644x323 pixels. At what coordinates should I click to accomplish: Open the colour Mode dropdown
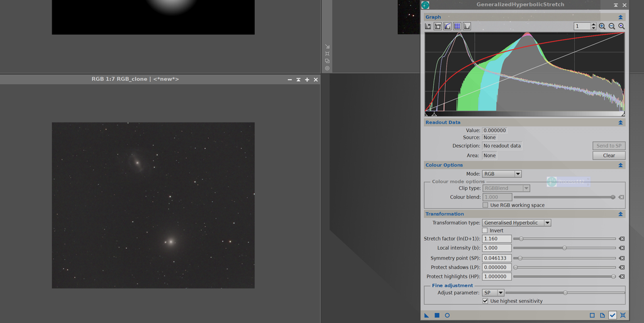(501, 174)
